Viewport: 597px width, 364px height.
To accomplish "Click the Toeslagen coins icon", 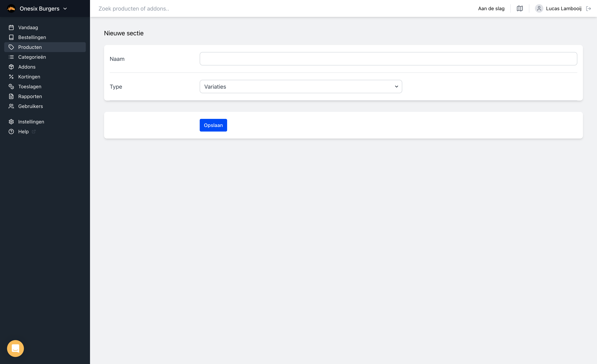I will [11, 87].
